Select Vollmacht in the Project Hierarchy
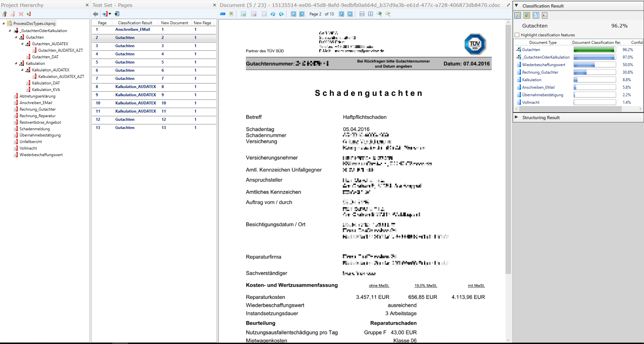Screen dimensions: 644x344 coord(28,148)
